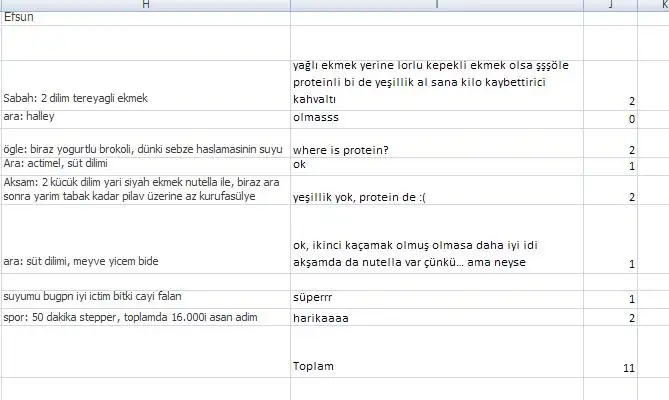Select column H header

tap(145, 5)
